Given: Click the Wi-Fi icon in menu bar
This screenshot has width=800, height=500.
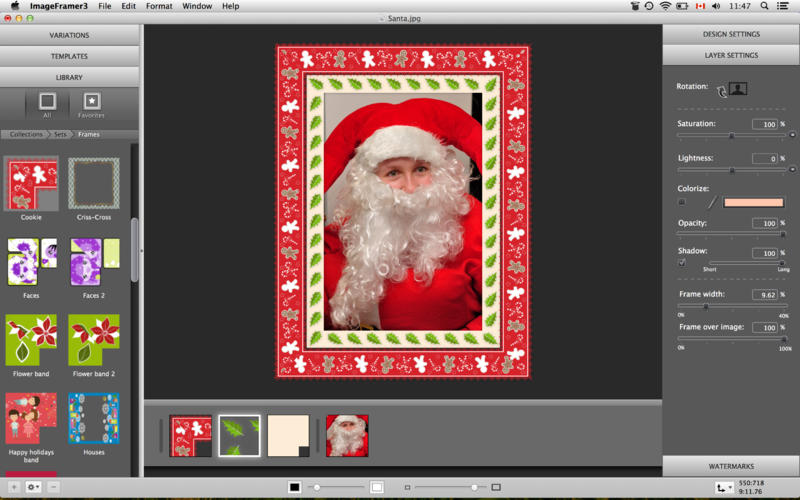Looking at the screenshot, I should point(665,6).
